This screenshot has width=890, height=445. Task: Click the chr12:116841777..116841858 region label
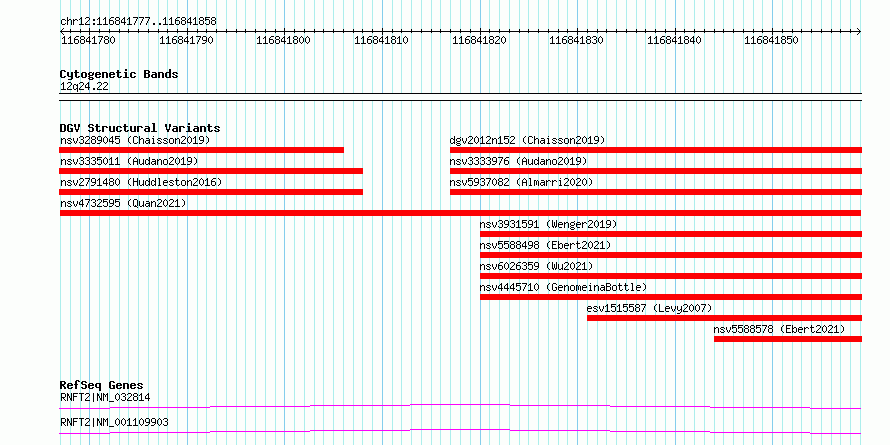(138, 22)
